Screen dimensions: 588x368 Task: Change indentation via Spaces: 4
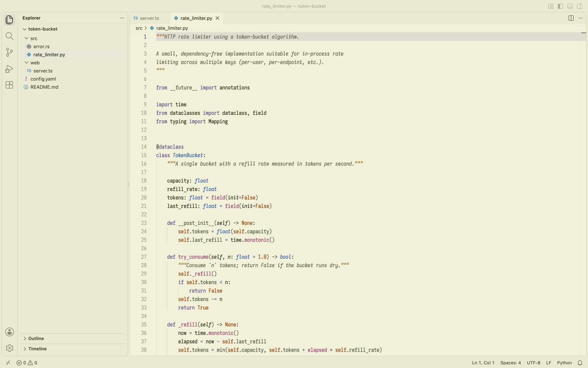(x=510, y=363)
